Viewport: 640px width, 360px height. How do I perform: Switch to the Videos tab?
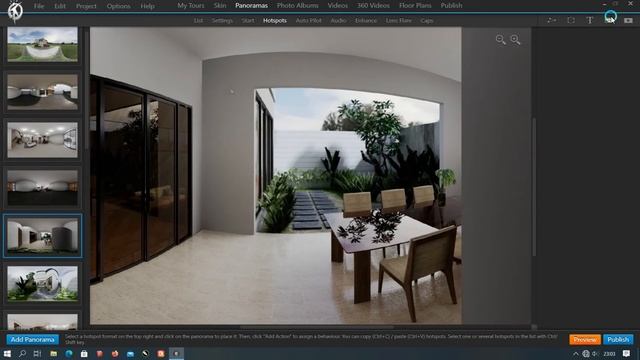click(338, 5)
